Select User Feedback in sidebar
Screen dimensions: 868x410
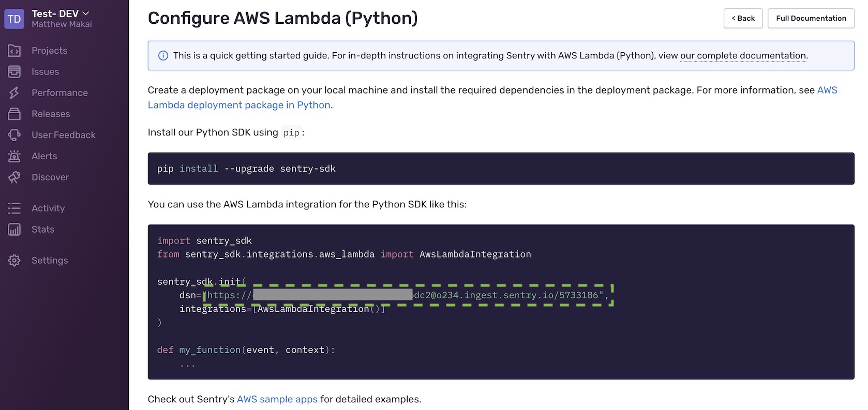[64, 135]
